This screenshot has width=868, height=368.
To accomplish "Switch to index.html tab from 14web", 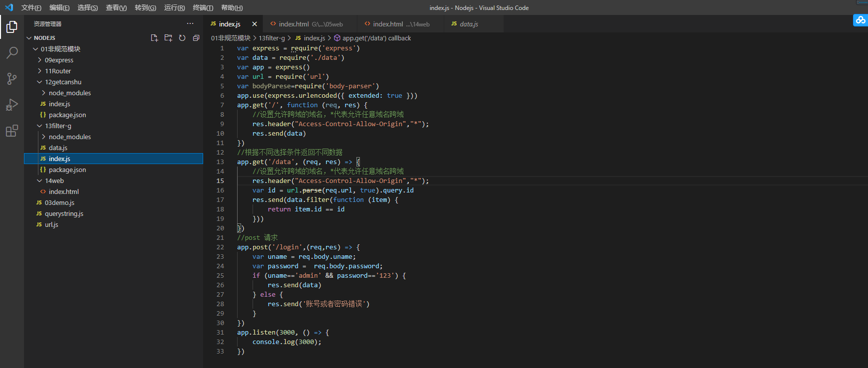I will click(x=401, y=24).
